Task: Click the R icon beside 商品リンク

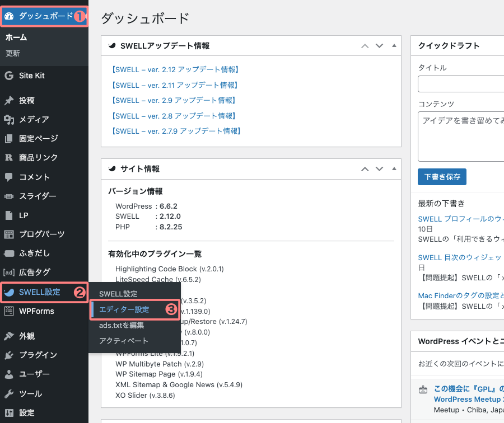Action: click(x=9, y=157)
